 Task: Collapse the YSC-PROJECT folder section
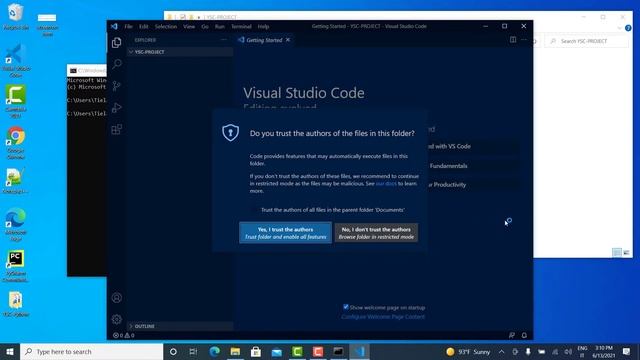pyautogui.click(x=180, y=52)
